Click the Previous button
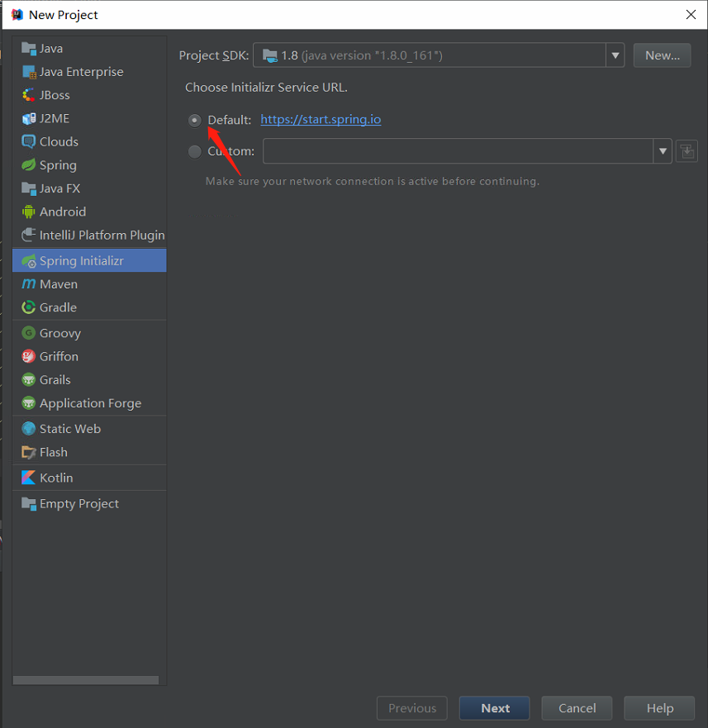Screen dimensions: 708x728 tap(412, 708)
